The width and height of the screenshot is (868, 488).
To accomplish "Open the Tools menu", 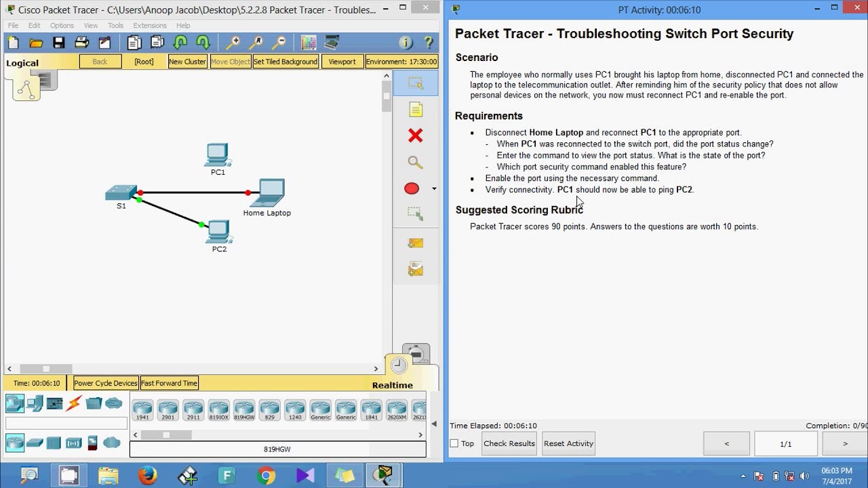I will tap(115, 26).
